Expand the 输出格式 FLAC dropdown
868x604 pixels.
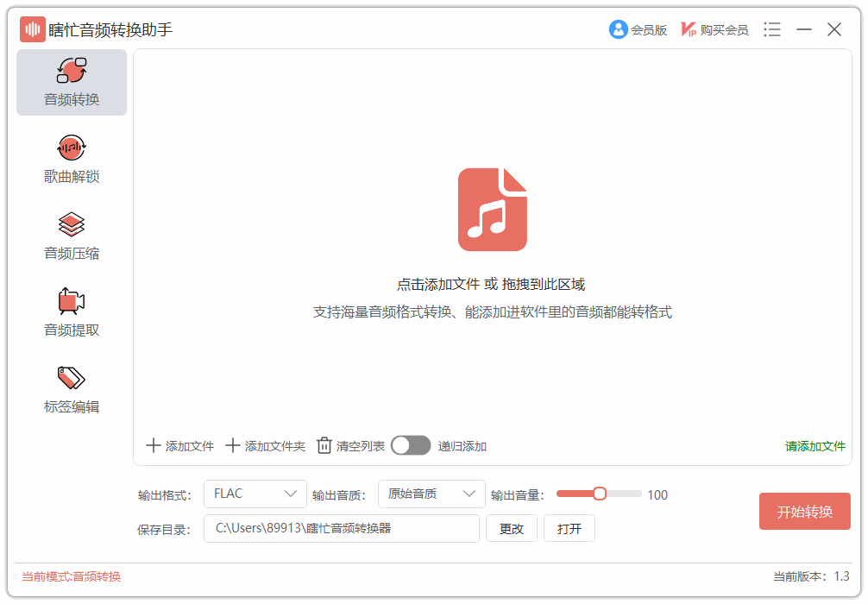pyautogui.click(x=255, y=494)
